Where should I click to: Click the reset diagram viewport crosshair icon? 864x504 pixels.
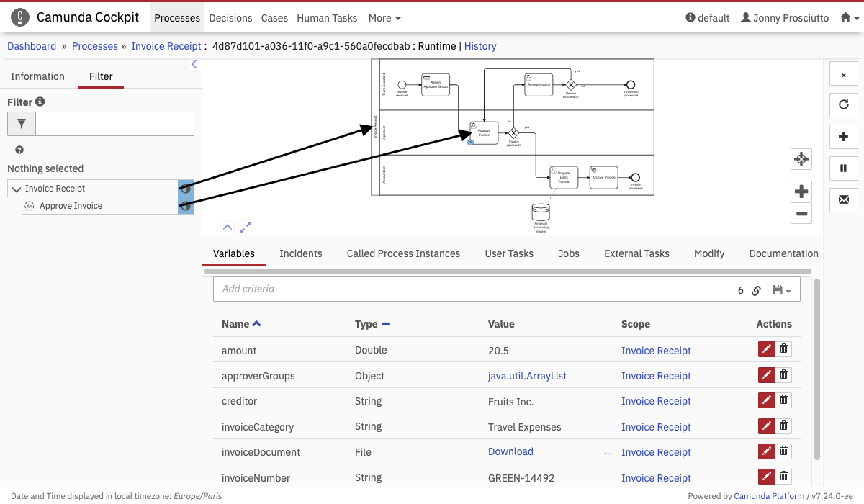coord(801,159)
